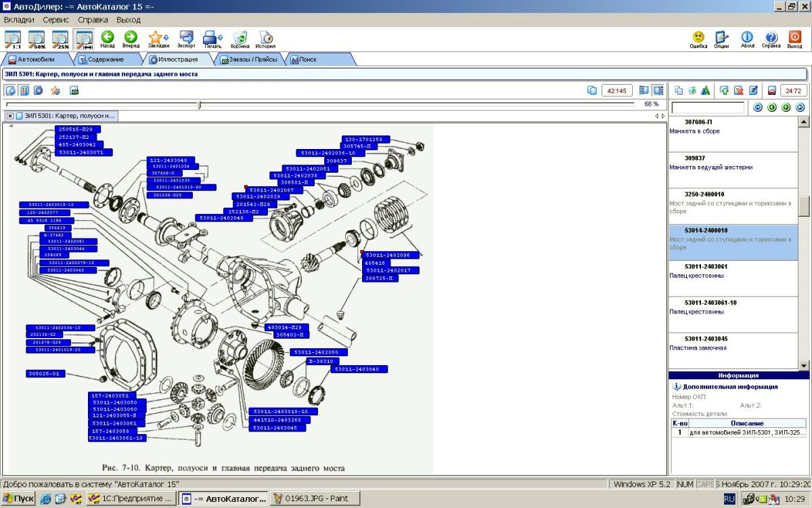Click the red X delete icon above parts list
Screen dimensions: 812x508
click(x=738, y=90)
